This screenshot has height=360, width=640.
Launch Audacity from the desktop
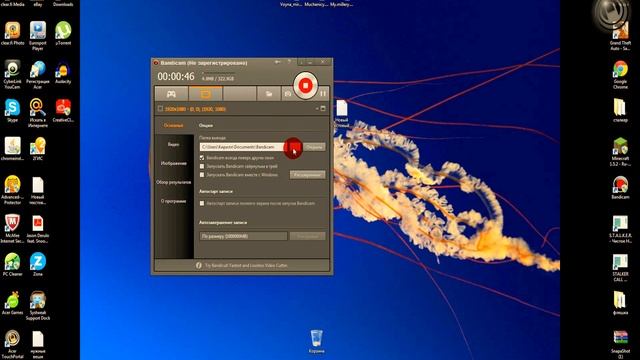(63, 73)
